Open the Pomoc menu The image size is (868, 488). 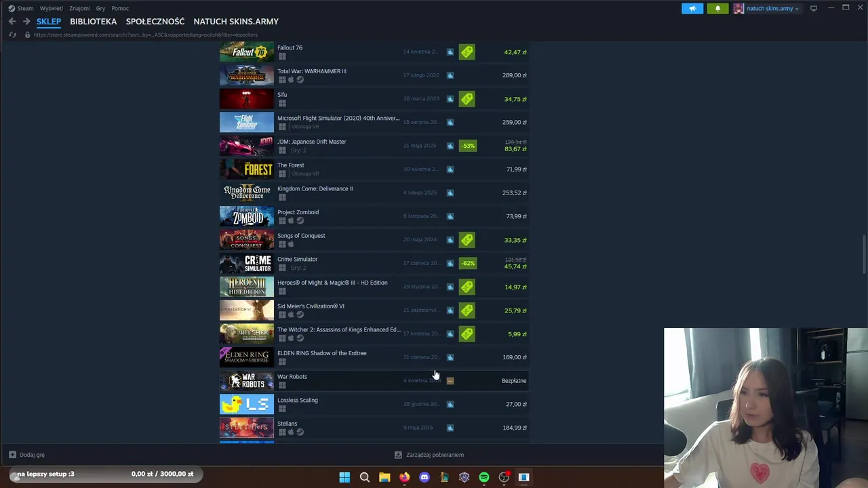coord(120,8)
